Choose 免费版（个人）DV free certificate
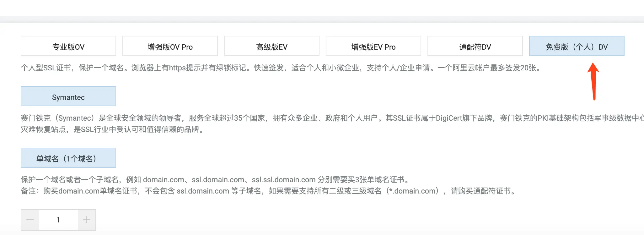 click(577, 46)
